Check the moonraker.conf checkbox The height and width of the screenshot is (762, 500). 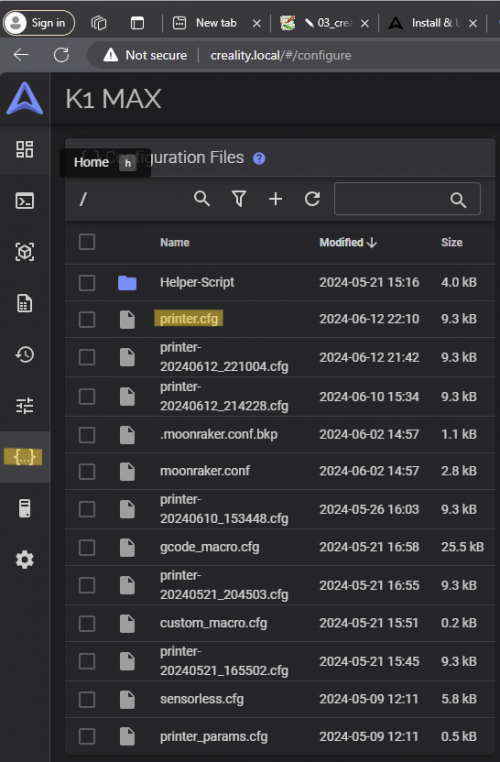[87, 471]
